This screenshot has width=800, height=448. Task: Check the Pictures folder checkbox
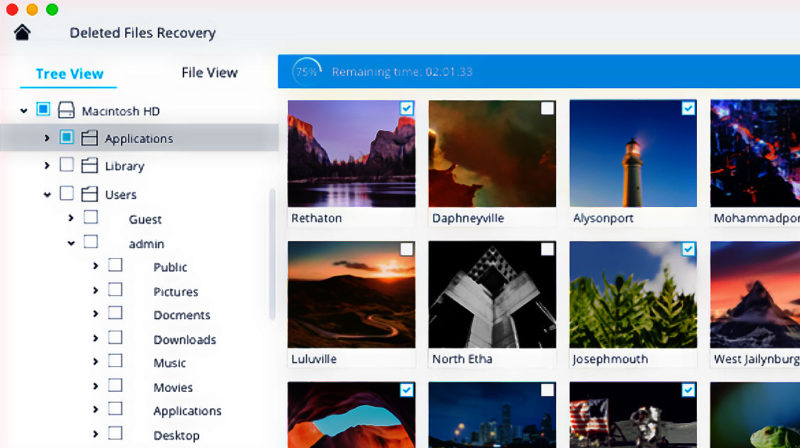pyautogui.click(x=115, y=289)
